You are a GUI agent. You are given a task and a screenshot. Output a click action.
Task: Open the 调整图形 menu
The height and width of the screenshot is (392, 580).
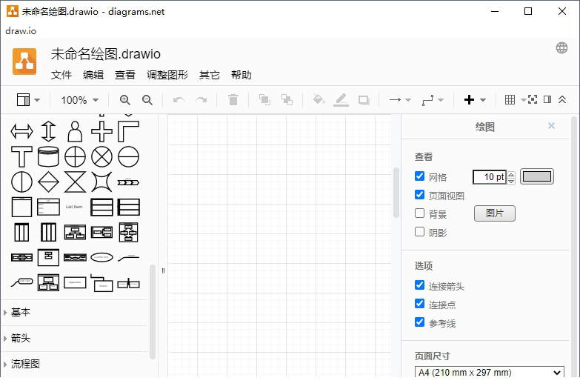tap(167, 75)
